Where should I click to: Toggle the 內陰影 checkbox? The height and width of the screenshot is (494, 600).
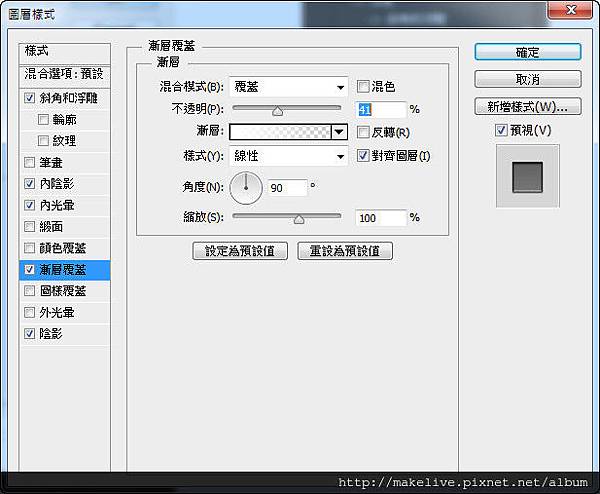[29, 184]
